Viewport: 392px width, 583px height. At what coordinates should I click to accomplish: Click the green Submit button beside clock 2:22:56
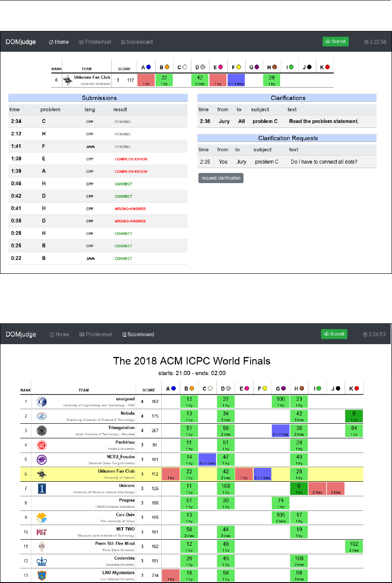[x=335, y=42]
